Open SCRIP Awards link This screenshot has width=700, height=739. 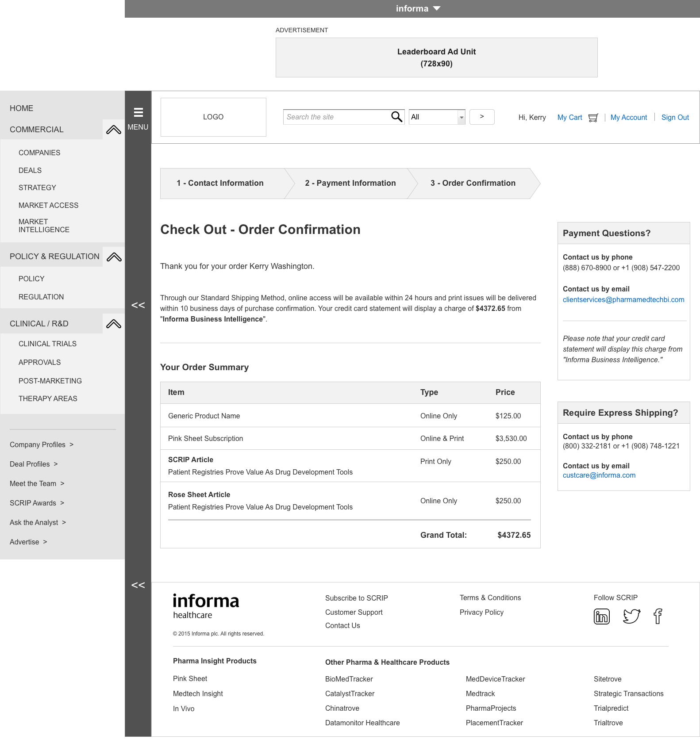(x=37, y=503)
